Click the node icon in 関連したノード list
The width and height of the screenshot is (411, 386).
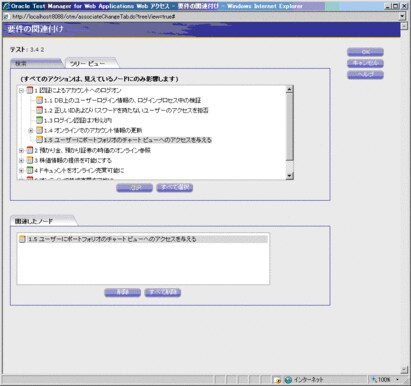pos(22,239)
